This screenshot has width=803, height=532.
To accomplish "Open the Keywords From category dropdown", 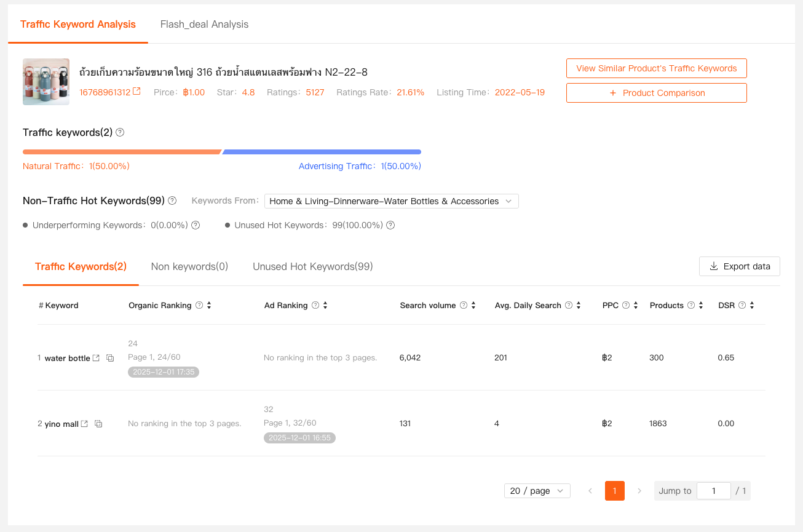I will (x=391, y=201).
